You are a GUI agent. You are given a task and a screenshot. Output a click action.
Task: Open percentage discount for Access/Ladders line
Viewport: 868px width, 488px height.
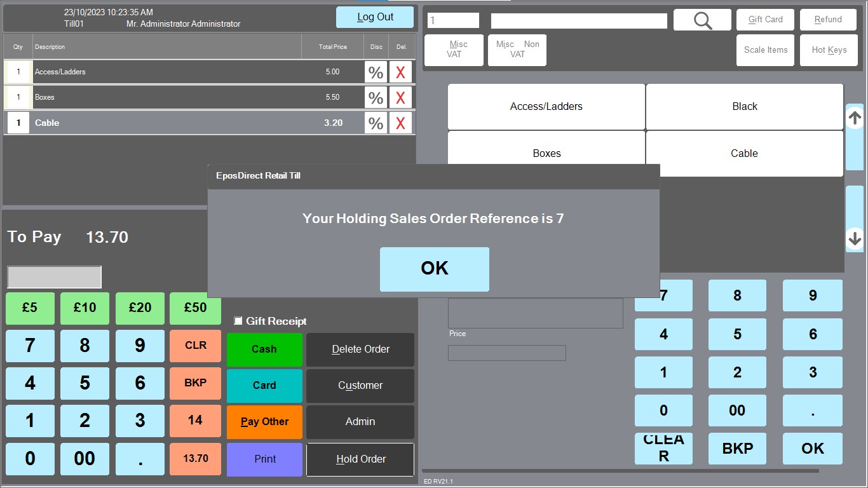click(x=376, y=72)
